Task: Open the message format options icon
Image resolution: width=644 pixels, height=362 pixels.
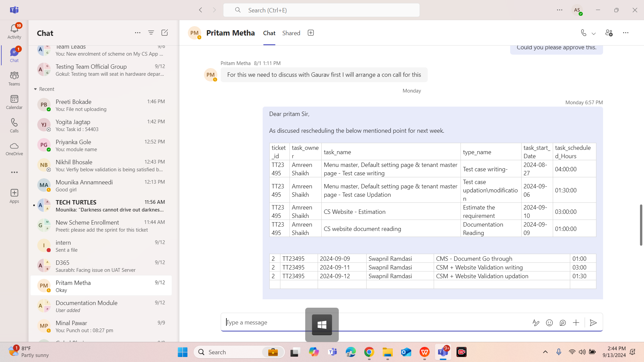Action: tap(536, 322)
